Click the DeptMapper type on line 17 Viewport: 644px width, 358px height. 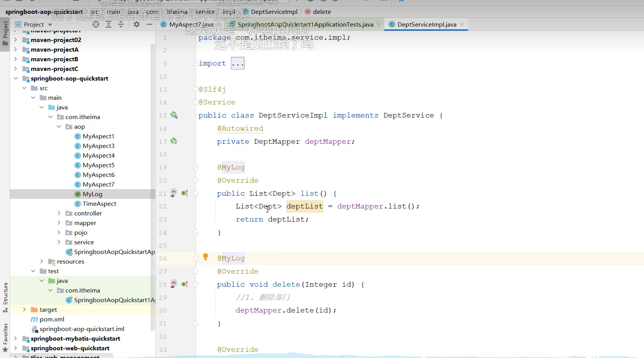[x=277, y=141]
